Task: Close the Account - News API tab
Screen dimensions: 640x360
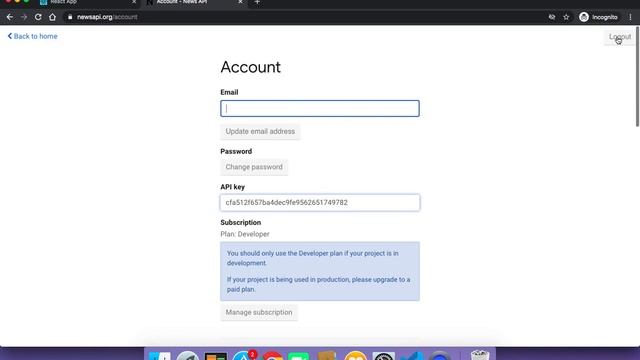Action: click(240, 2)
